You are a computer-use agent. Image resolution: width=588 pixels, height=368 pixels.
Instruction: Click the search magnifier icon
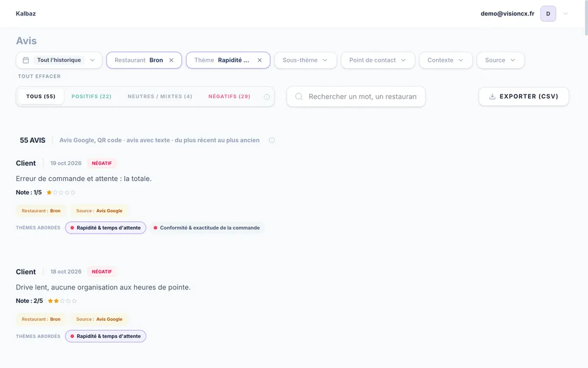coord(299,96)
